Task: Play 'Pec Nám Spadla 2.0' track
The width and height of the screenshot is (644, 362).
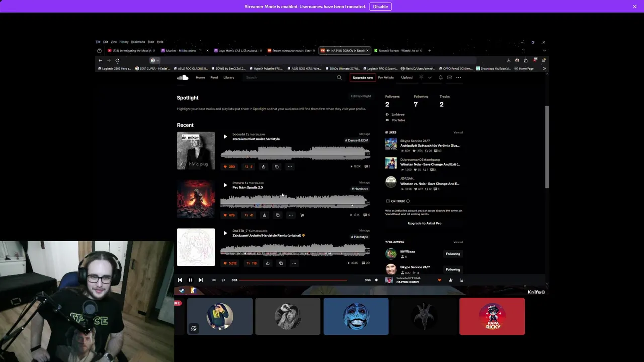Action: [x=225, y=185]
